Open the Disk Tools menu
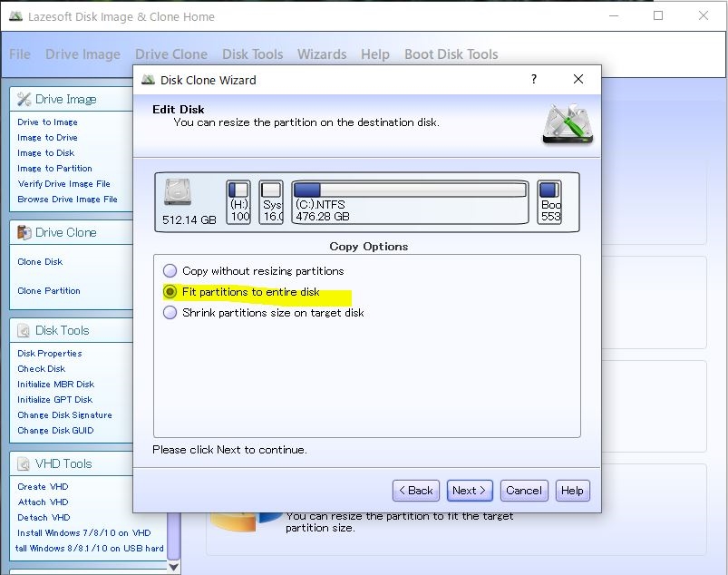Image resolution: width=728 pixels, height=575 pixels. (x=253, y=54)
